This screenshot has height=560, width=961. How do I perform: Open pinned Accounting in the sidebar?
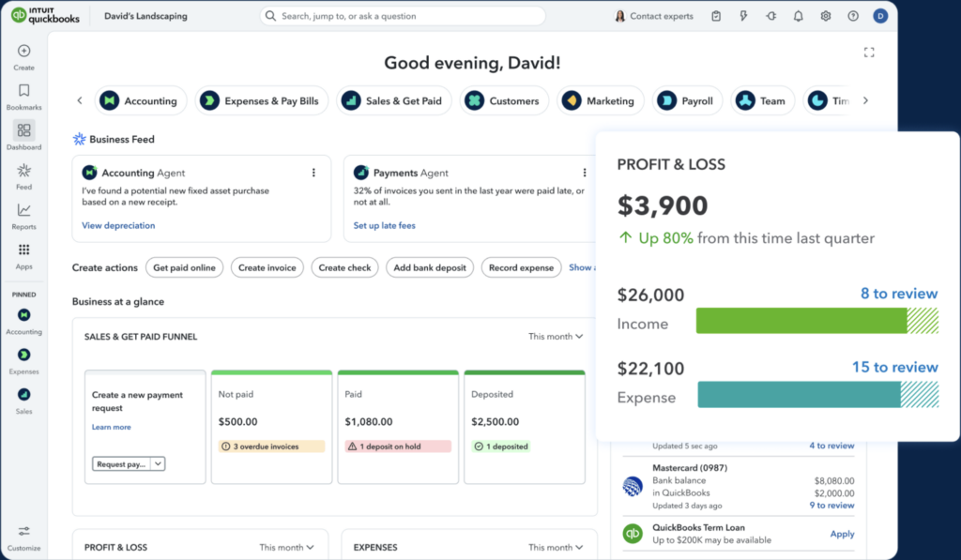click(23, 315)
